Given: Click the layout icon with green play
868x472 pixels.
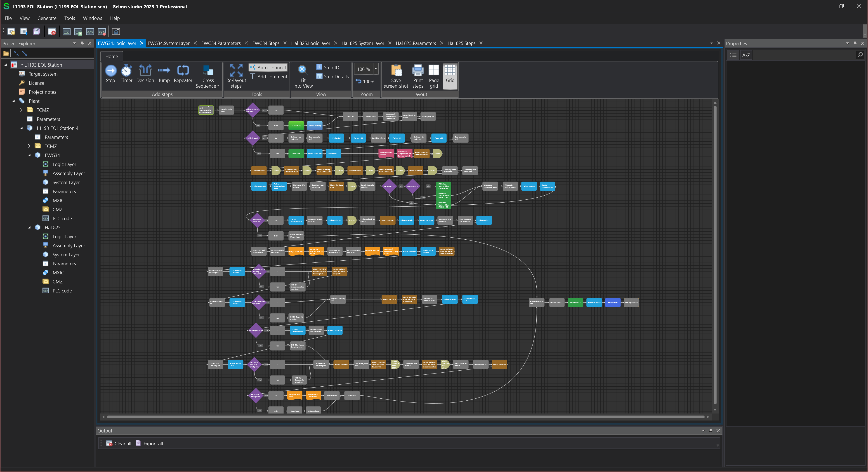Looking at the screenshot, I should (78, 32).
